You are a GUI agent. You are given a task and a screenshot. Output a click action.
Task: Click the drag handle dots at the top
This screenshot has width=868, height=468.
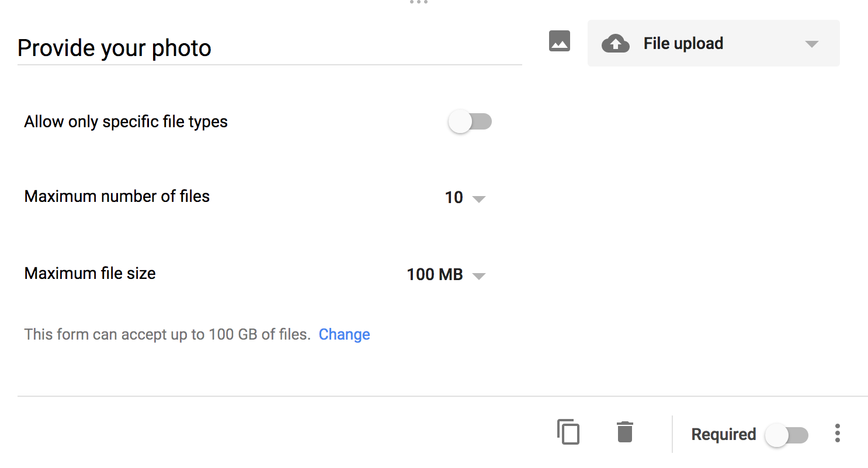pyautogui.click(x=419, y=2)
